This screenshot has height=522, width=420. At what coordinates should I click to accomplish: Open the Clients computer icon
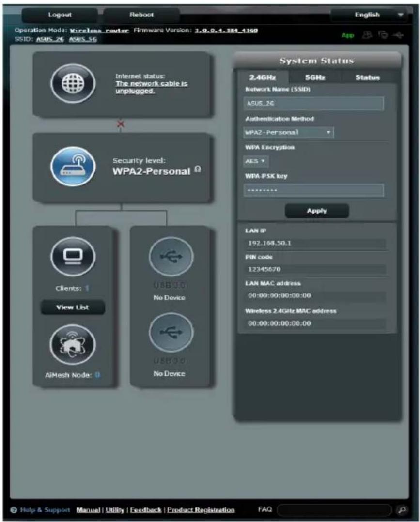coord(73,257)
